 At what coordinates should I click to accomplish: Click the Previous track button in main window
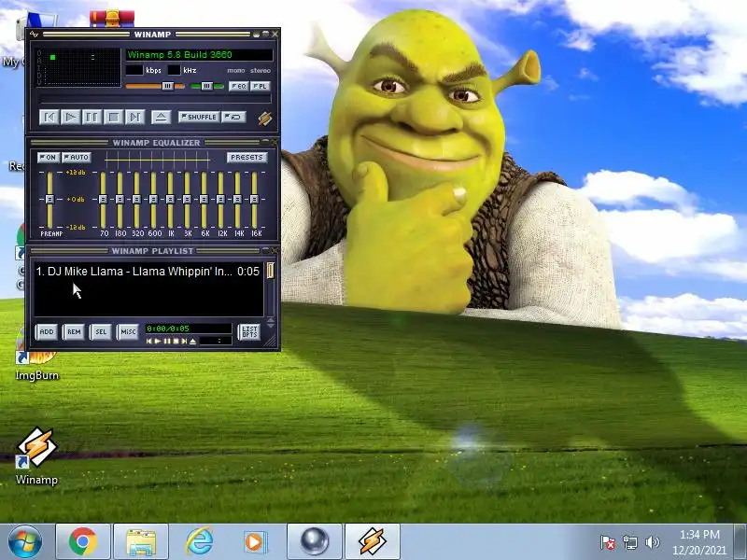(x=49, y=117)
